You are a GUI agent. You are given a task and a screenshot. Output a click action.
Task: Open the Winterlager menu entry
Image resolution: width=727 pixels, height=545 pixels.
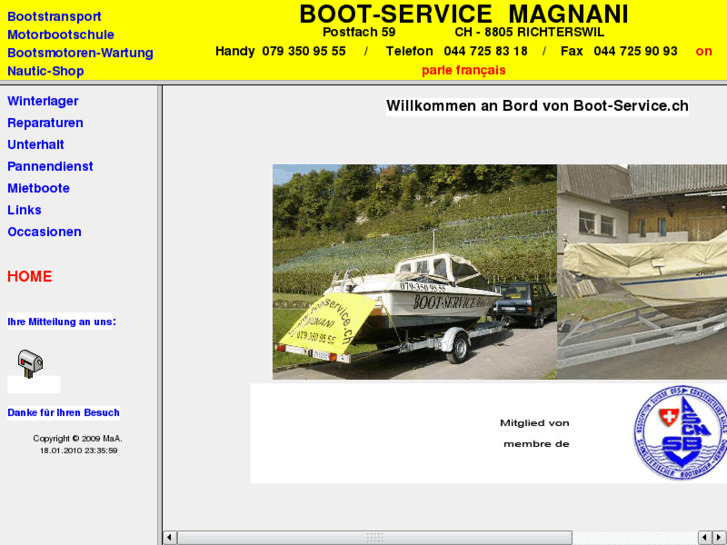pyautogui.click(x=43, y=101)
